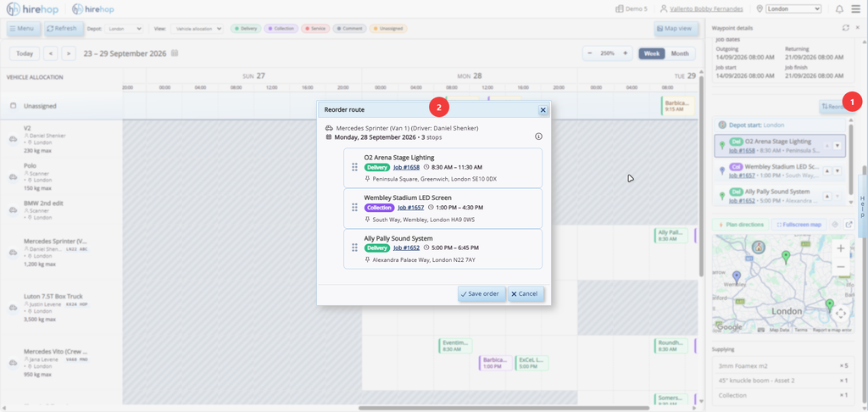Zoom out on the map with minus button
The image size is (868, 412).
(840, 267)
